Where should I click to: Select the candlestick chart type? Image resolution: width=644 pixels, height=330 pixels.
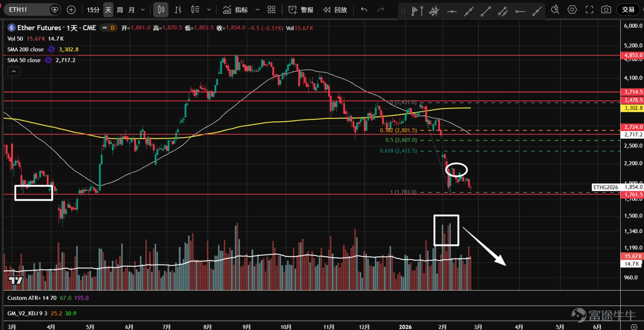[x=161, y=10]
